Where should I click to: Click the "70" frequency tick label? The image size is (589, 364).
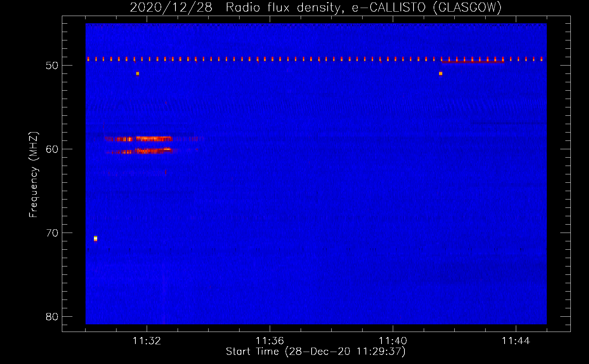click(x=52, y=233)
